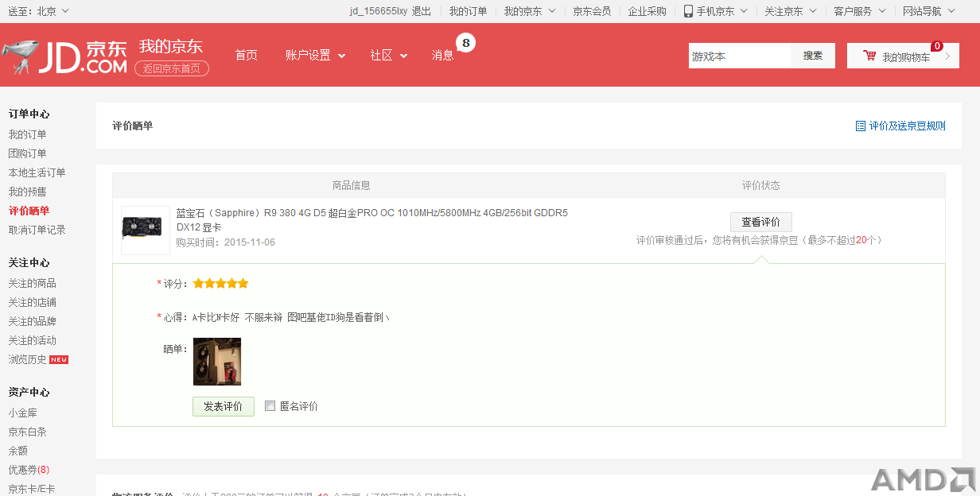Click the 资产中心 sidebar heading
Viewport: 980px width, 496px height.
tap(29, 392)
